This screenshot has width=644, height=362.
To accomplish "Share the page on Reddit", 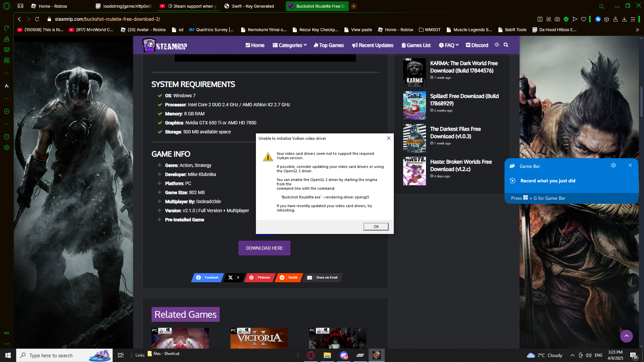I will [x=289, y=278].
